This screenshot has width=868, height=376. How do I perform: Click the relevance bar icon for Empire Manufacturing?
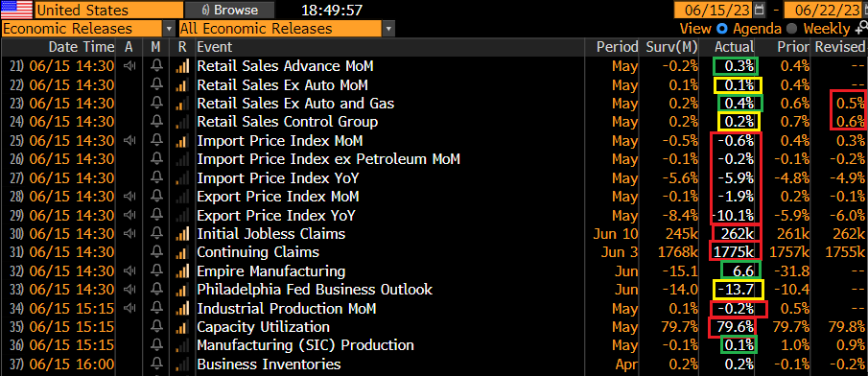pos(181,271)
